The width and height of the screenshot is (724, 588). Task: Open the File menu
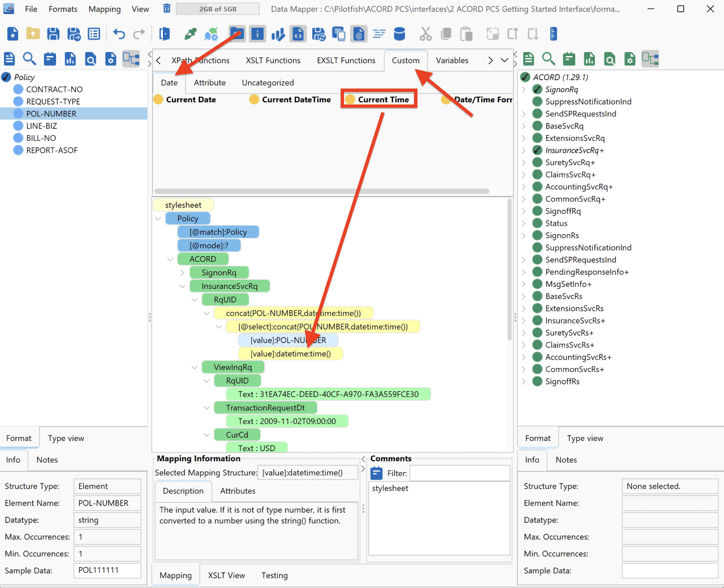(31, 9)
